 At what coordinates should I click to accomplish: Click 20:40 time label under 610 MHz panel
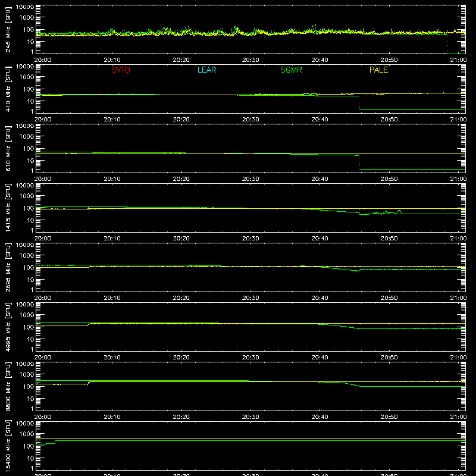coord(320,179)
